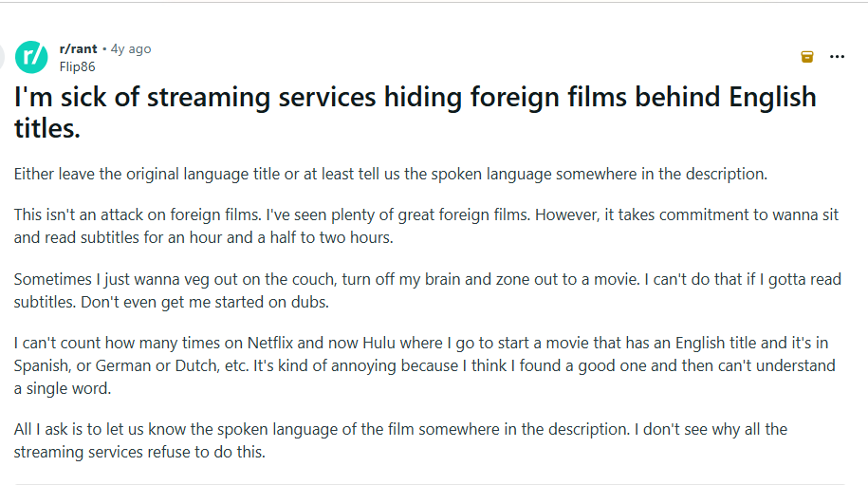Image resolution: width=868 pixels, height=485 pixels.
Task: Click the gold archived post icon
Action: [807, 57]
